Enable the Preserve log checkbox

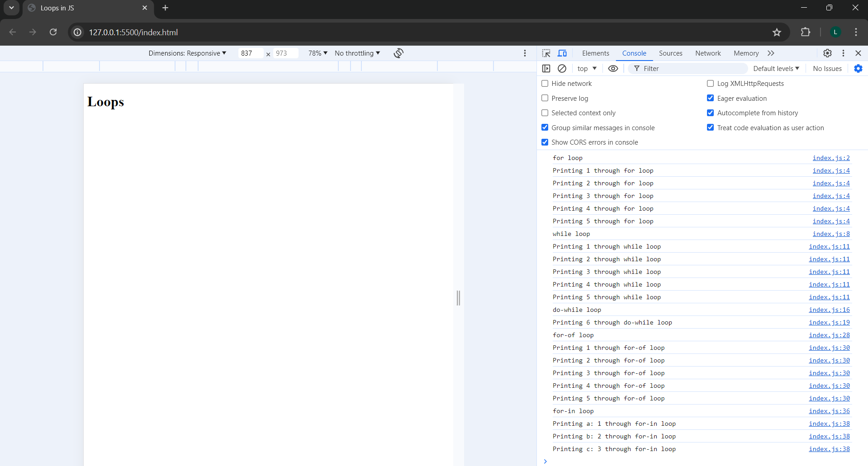tap(545, 98)
